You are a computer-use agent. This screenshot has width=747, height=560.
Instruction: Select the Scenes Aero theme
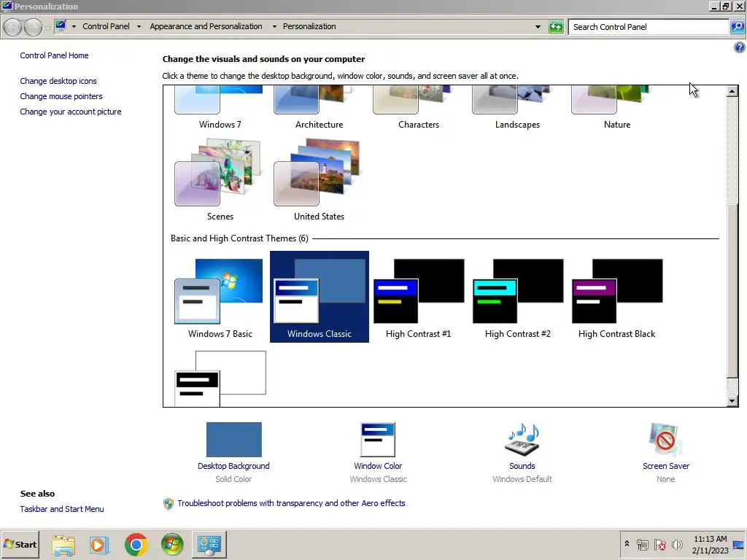[220, 179]
